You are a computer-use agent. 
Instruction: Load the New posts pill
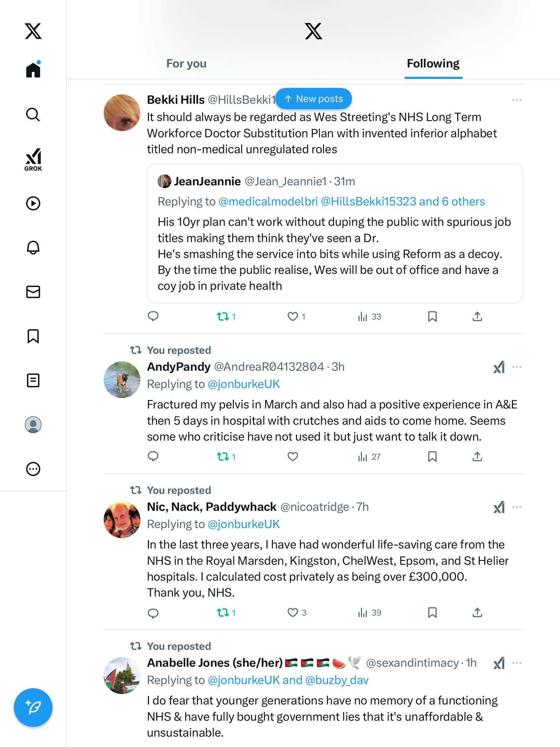(314, 99)
